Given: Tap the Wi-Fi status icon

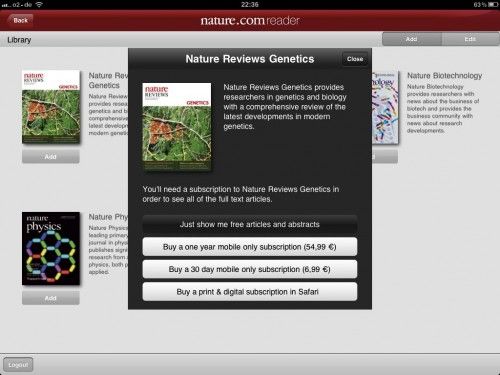Looking at the screenshot, I should [x=39, y=5].
